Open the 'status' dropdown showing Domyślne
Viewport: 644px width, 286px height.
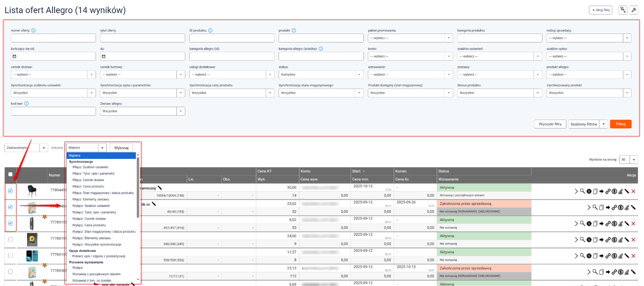[321, 75]
